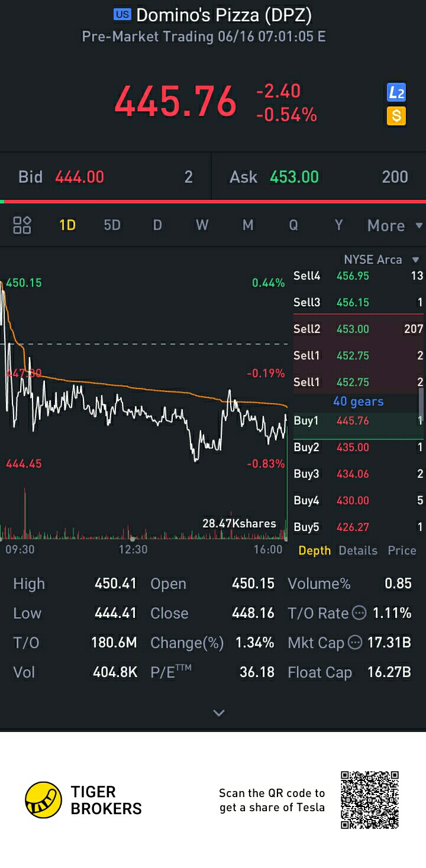Tap the Tiger Brokers logo
426x868 pixels.
coord(84,800)
